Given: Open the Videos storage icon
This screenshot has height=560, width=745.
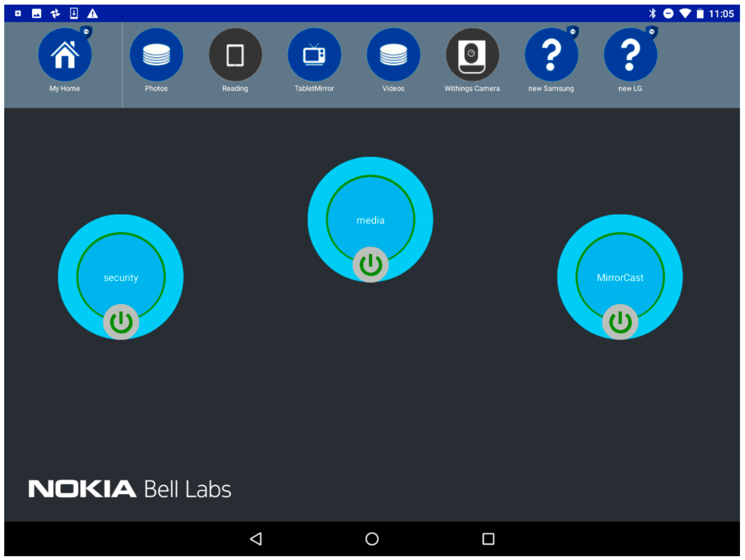Looking at the screenshot, I should (393, 55).
